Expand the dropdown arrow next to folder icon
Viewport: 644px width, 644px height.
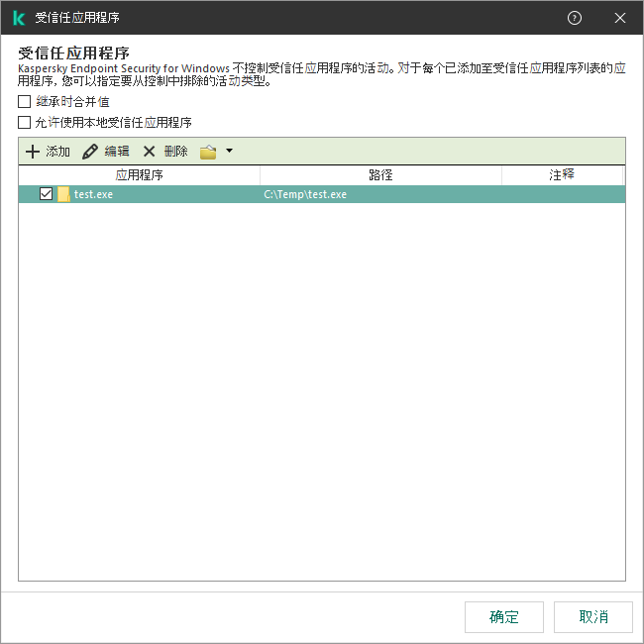pos(230,151)
